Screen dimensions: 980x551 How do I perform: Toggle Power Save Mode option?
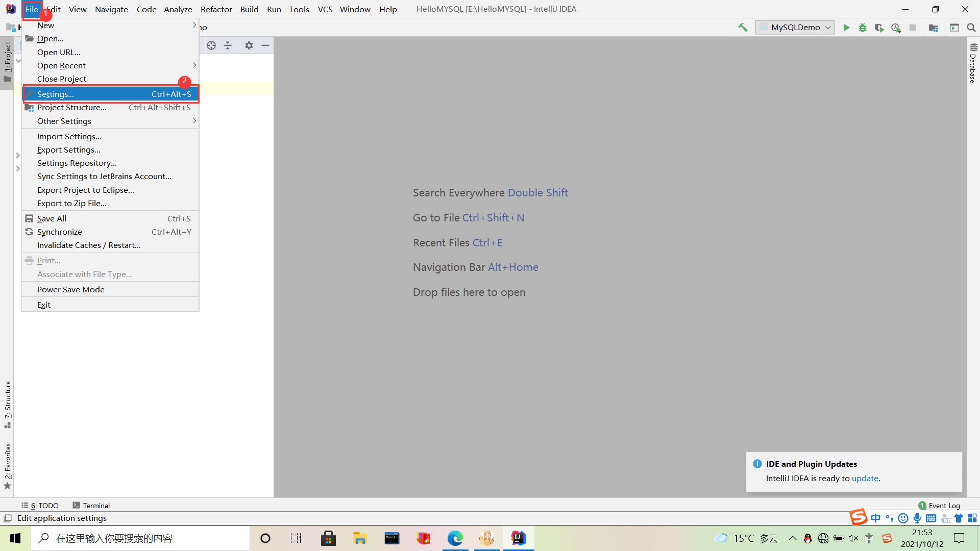(x=70, y=289)
